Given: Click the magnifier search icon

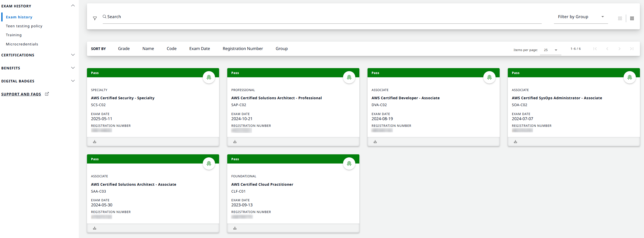Looking at the screenshot, I should tap(105, 17).
